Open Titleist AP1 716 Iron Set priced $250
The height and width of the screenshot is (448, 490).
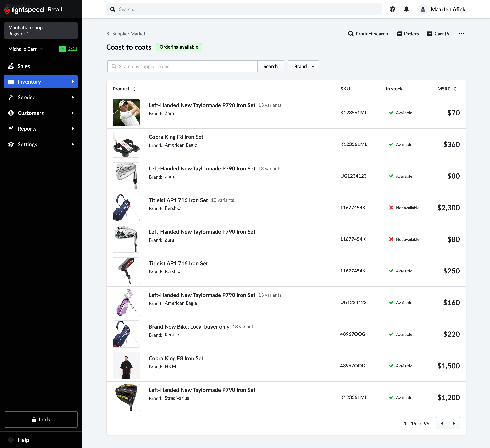click(178, 263)
